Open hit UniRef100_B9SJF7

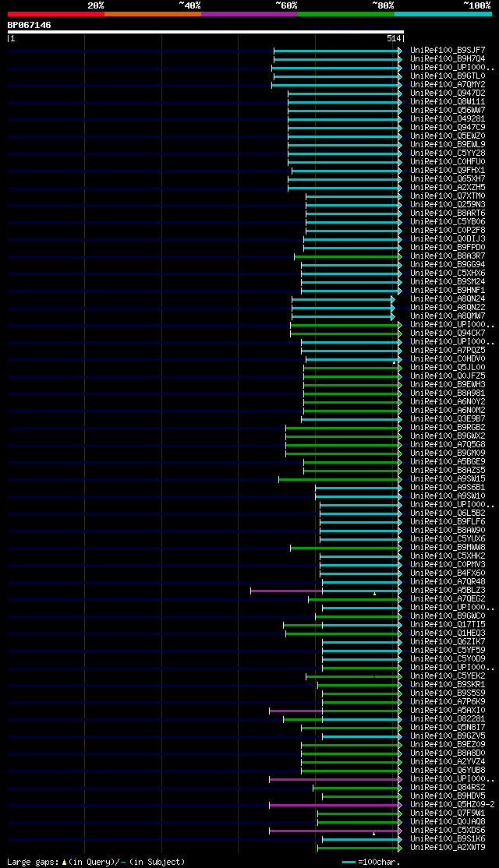448,51
